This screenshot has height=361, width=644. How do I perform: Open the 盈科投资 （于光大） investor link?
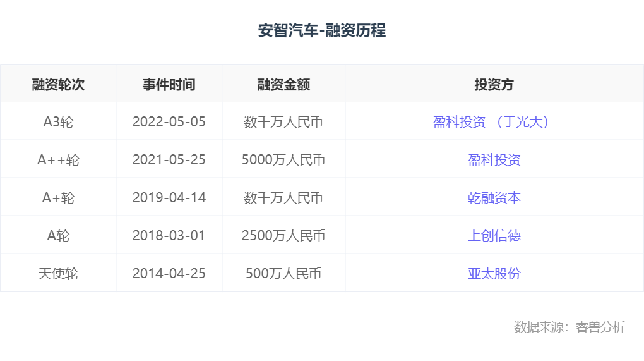click(x=491, y=122)
